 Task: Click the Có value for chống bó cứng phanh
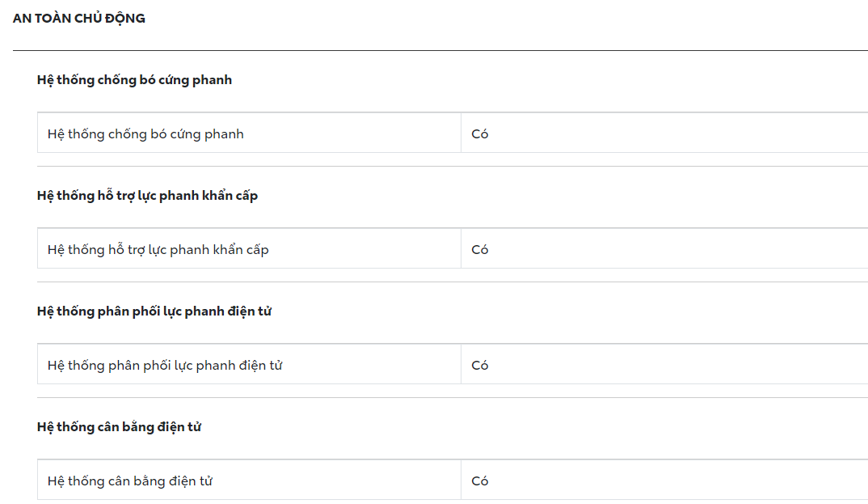[480, 134]
